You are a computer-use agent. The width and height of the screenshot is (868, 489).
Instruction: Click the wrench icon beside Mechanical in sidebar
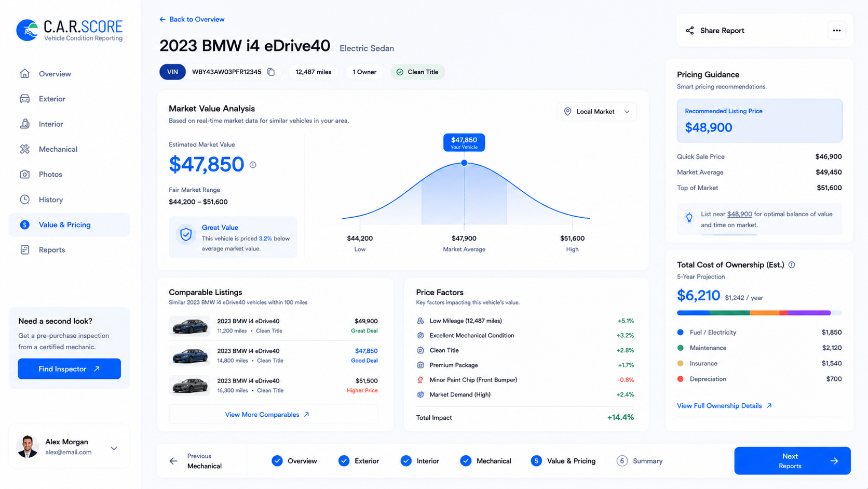coord(25,149)
